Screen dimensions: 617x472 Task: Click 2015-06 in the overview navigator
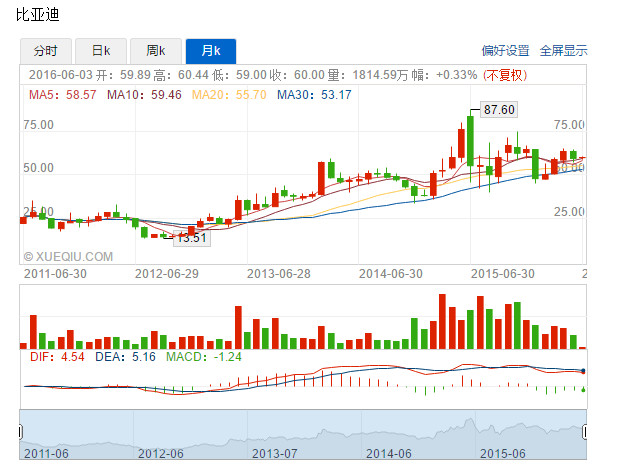click(503, 454)
